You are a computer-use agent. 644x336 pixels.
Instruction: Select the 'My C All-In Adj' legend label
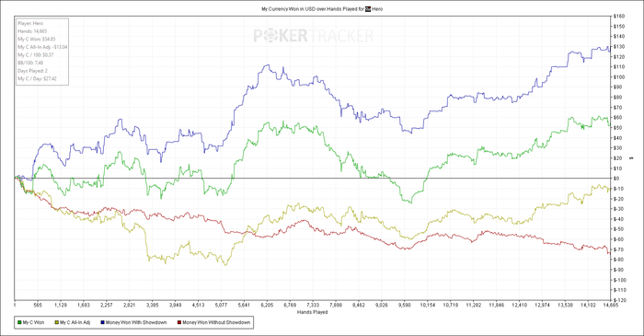tap(75, 322)
